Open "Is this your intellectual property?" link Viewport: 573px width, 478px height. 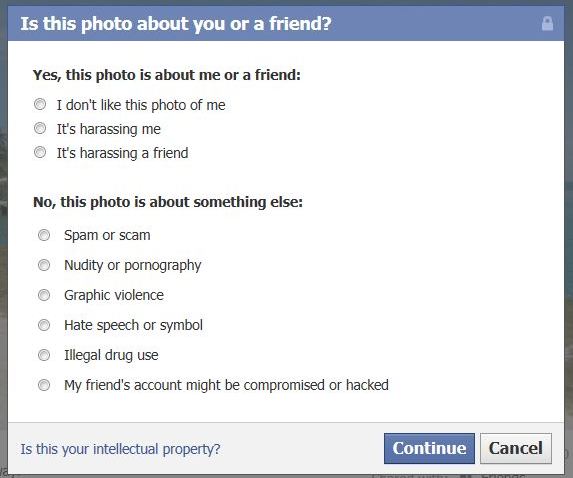120,449
